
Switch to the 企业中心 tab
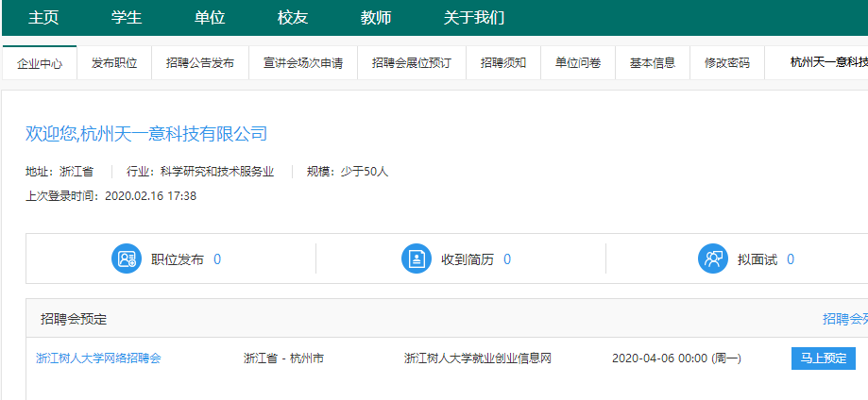40,63
